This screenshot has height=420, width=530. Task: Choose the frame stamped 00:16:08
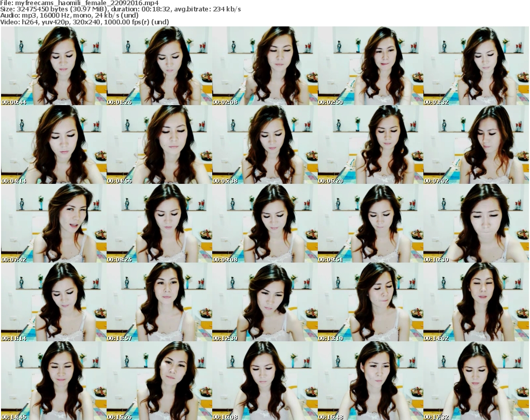coord(265,381)
